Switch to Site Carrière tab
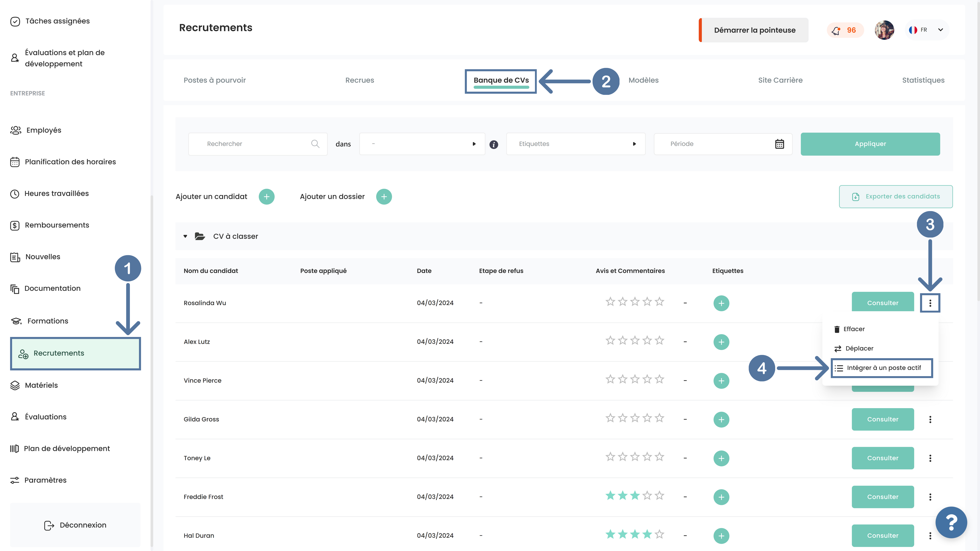This screenshot has width=980, height=551. [x=780, y=80]
